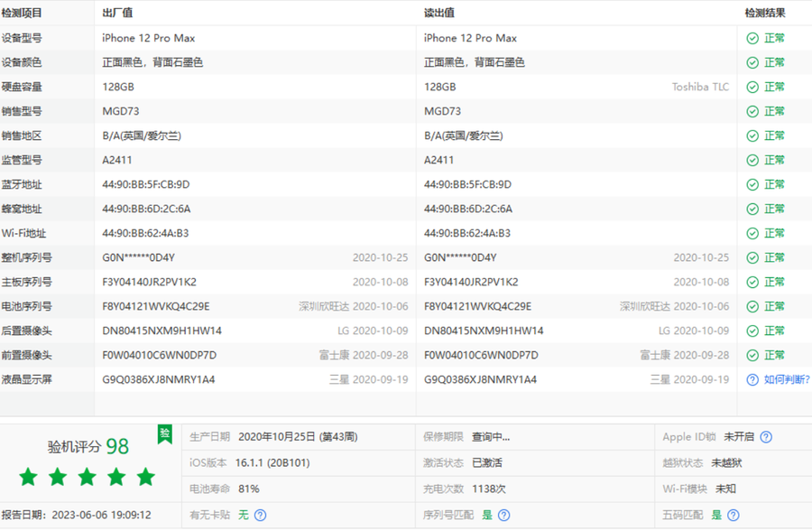
Task: Click the 前置摄像头 normal check icon
Action: [752, 355]
